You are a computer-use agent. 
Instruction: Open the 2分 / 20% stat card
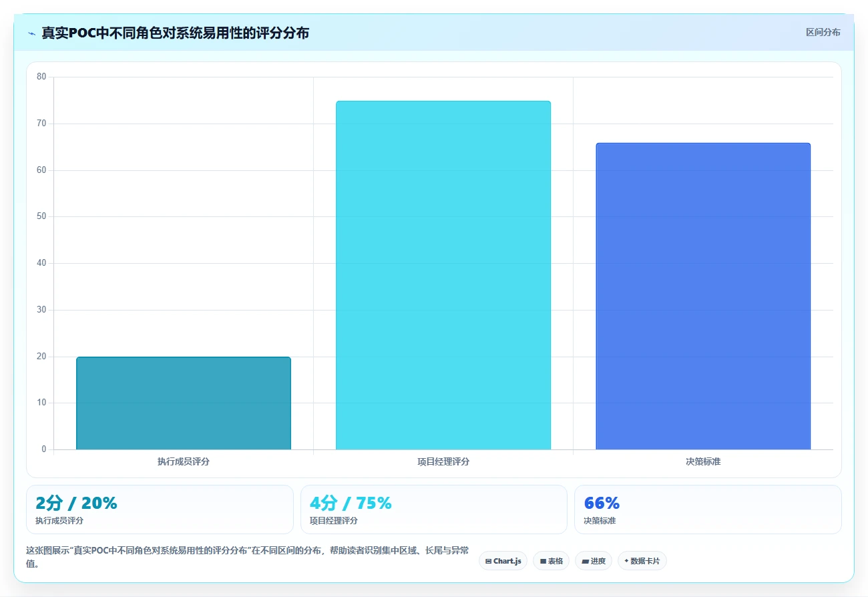[160, 510]
